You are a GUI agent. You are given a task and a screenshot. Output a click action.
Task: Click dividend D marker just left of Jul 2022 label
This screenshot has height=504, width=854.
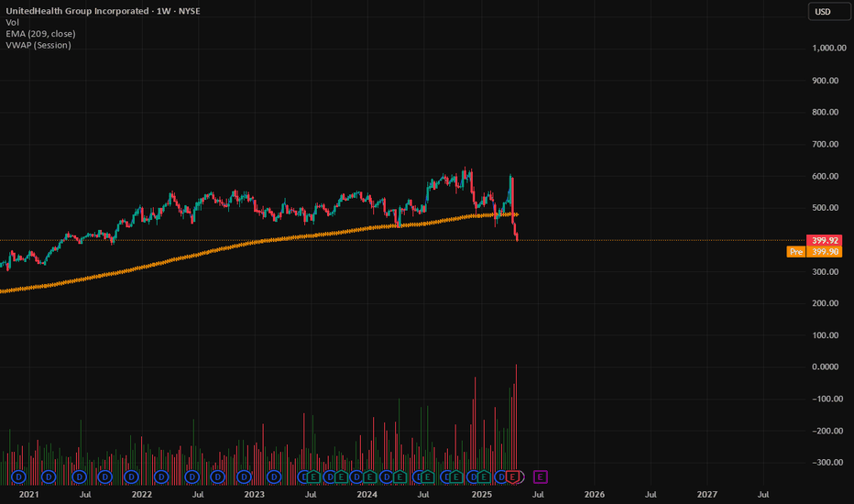tap(192, 477)
